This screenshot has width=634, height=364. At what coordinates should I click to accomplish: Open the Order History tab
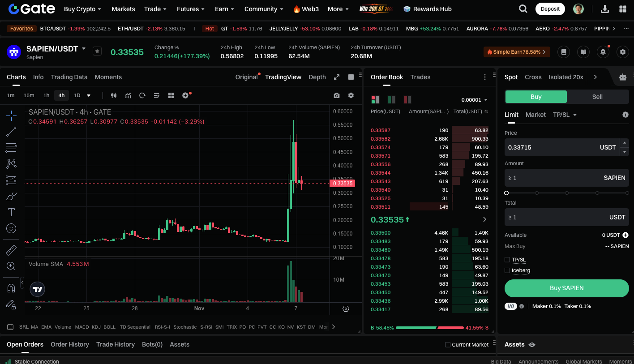70,344
